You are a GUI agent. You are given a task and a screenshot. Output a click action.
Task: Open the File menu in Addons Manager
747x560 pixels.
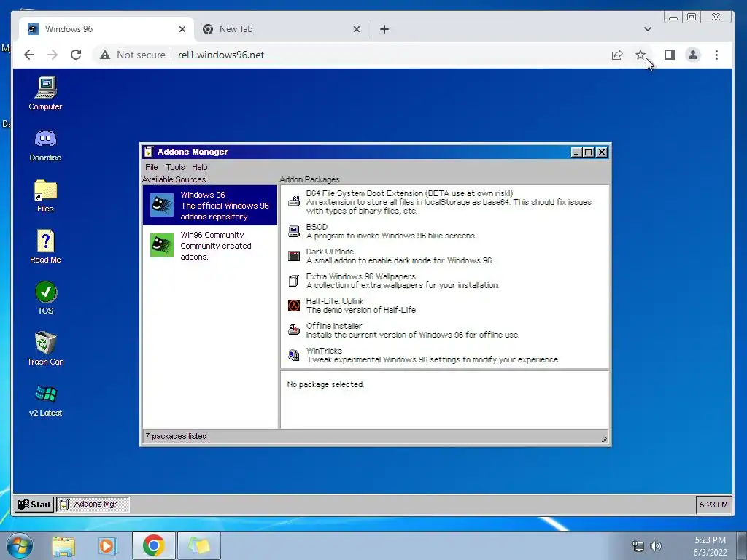(x=152, y=167)
